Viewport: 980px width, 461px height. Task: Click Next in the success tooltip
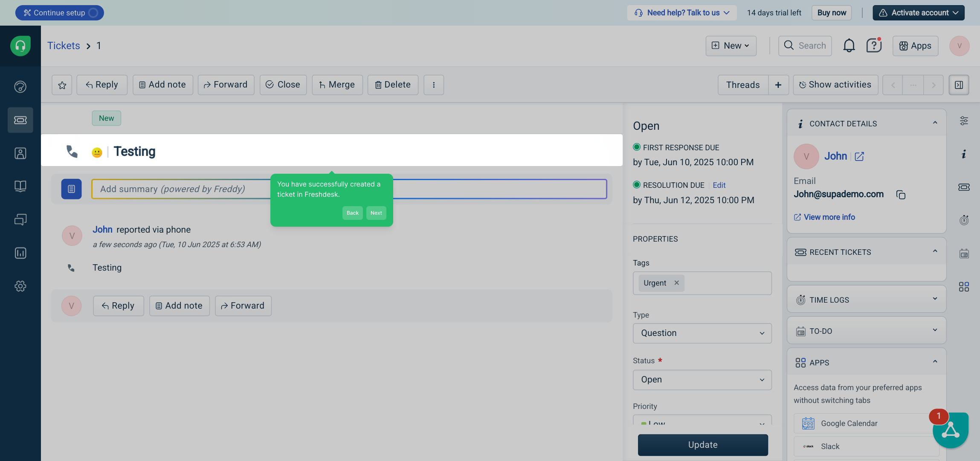click(x=376, y=213)
